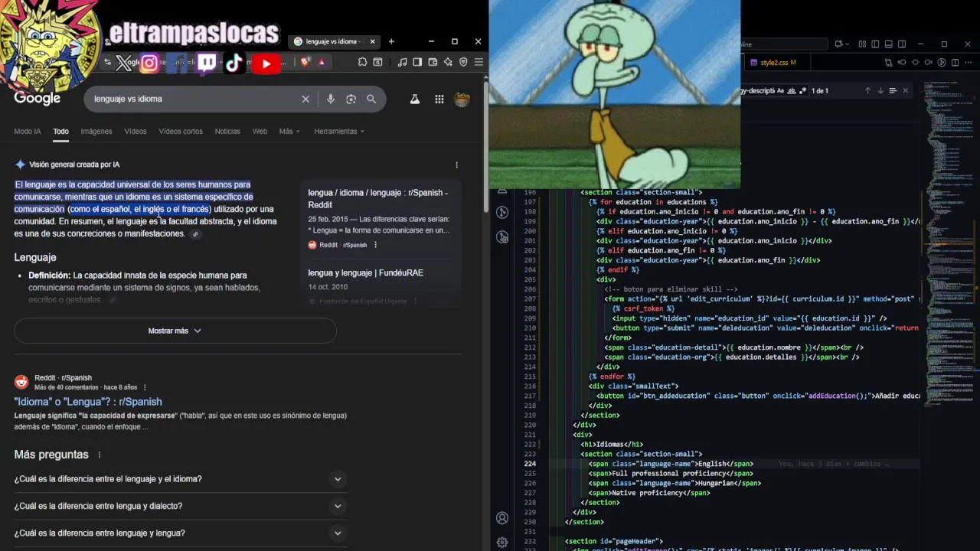The width and height of the screenshot is (980, 551).
Task: Open the Twitch overlay icon
Action: [206, 64]
